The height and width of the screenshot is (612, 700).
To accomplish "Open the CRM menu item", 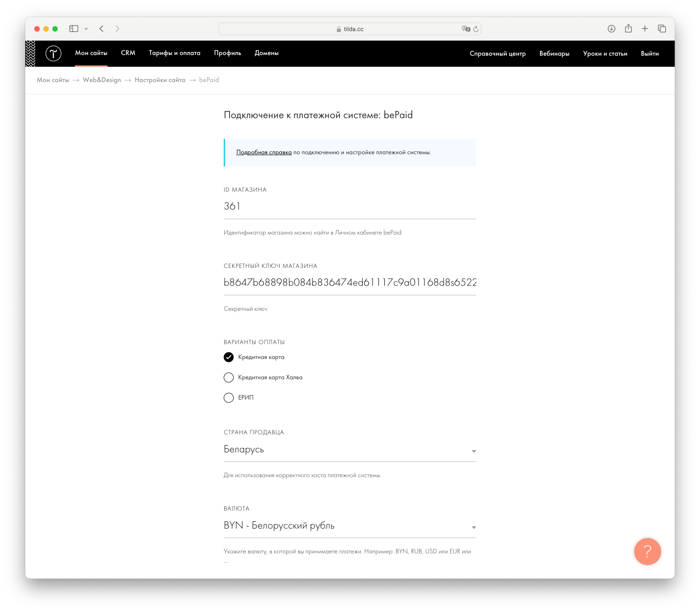I will click(128, 53).
